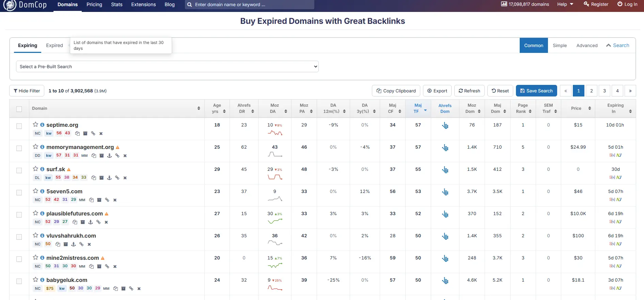Click the X icon in plausiblefutures.com row

coord(106,222)
